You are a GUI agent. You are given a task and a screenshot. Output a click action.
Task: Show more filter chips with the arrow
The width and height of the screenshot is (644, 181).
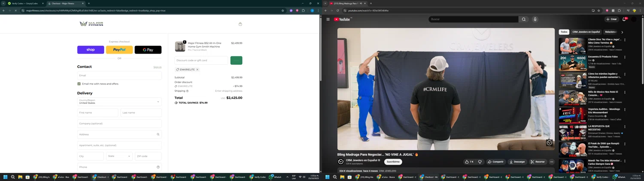(622, 32)
